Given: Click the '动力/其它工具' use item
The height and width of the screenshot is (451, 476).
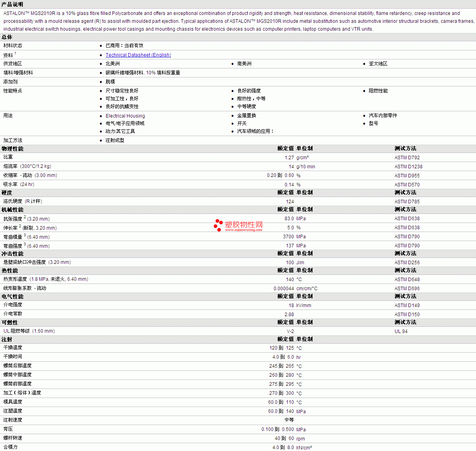Looking at the screenshot, I should 120,131.
